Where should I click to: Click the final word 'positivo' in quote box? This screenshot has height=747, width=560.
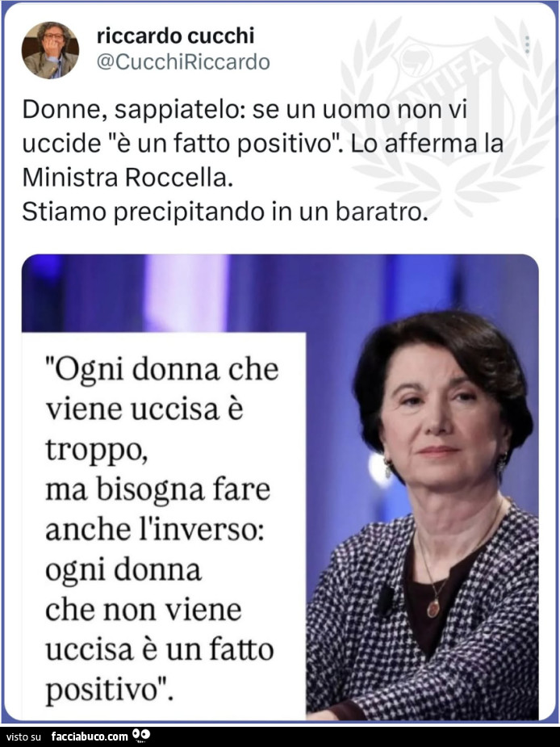(102, 689)
